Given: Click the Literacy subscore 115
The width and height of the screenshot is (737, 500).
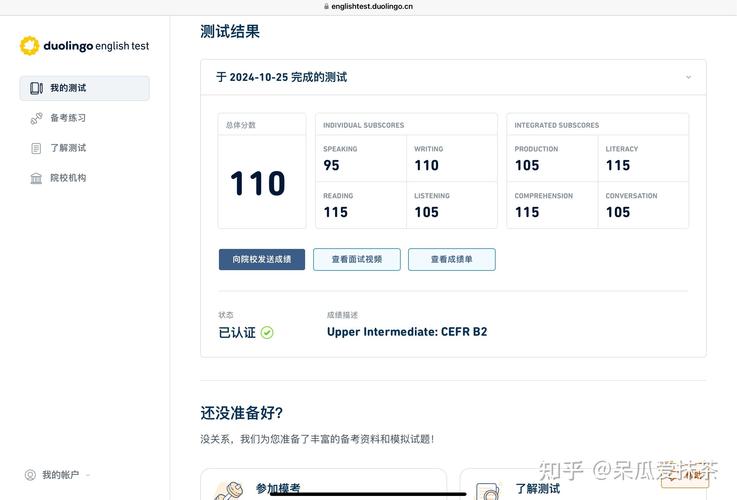Looking at the screenshot, I should tap(618, 165).
